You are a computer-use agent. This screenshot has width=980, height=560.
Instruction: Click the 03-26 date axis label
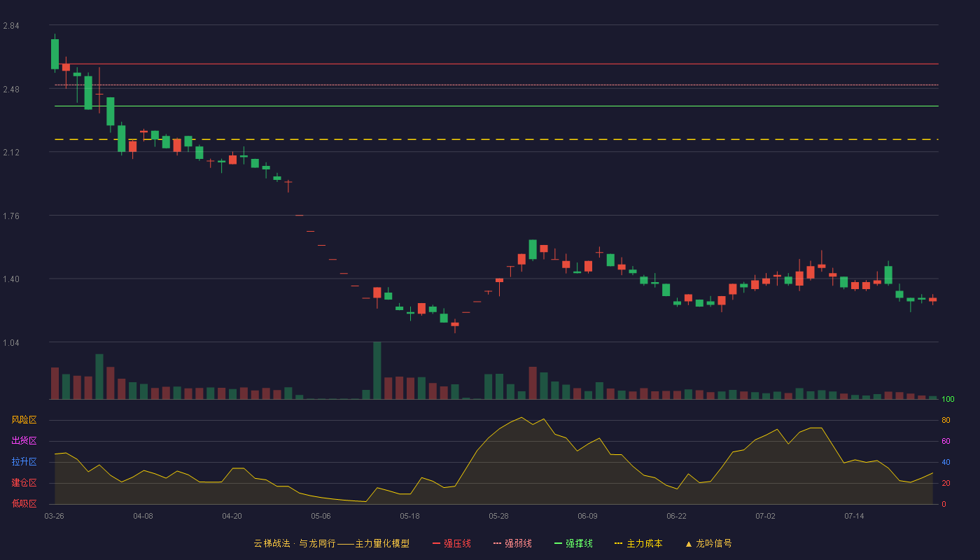tap(55, 516)
